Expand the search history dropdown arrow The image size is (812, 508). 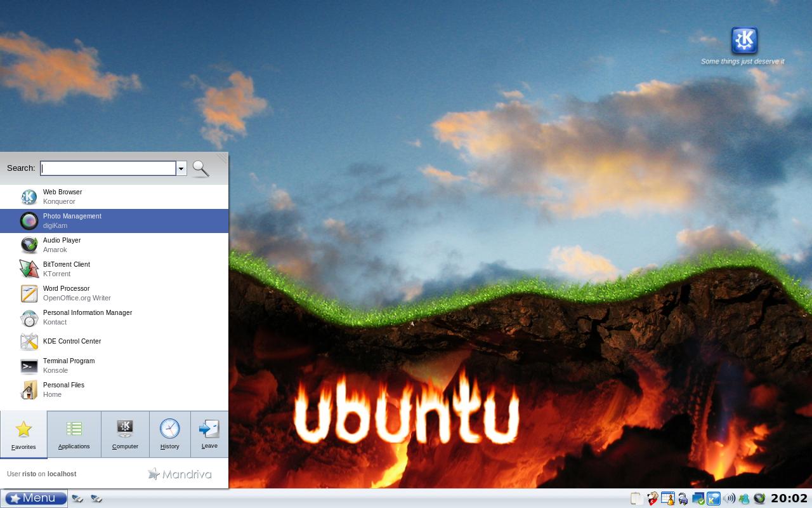[181, 168]
